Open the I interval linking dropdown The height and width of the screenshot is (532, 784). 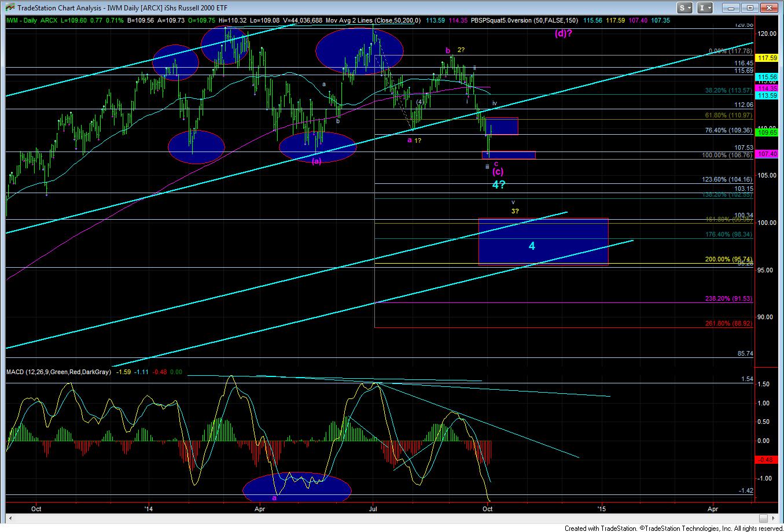pos(705,8)
